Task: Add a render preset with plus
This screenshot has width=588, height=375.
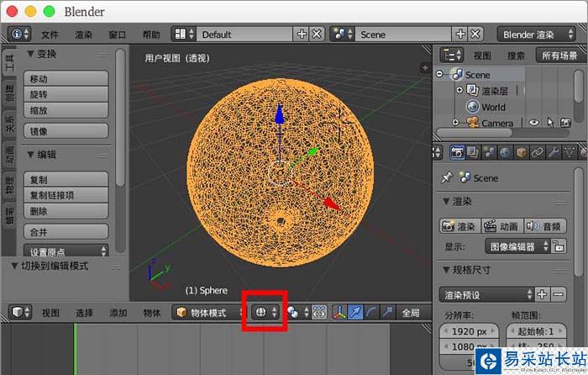Action: pyautogui.click(x=542, y=294)
